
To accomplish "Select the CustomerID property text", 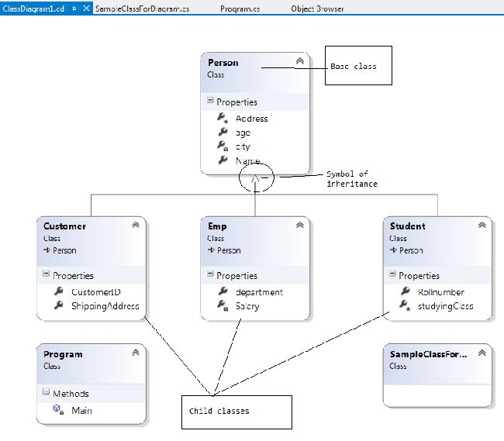I will tap(96, 292).
